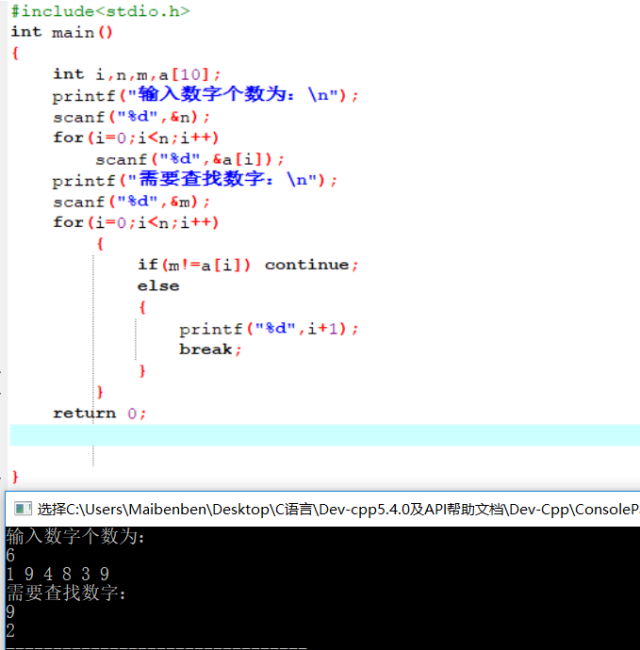Click the highlighted empty line in editor
The height and width of the screenshot is (650, 640).
[x=320, y=435]
